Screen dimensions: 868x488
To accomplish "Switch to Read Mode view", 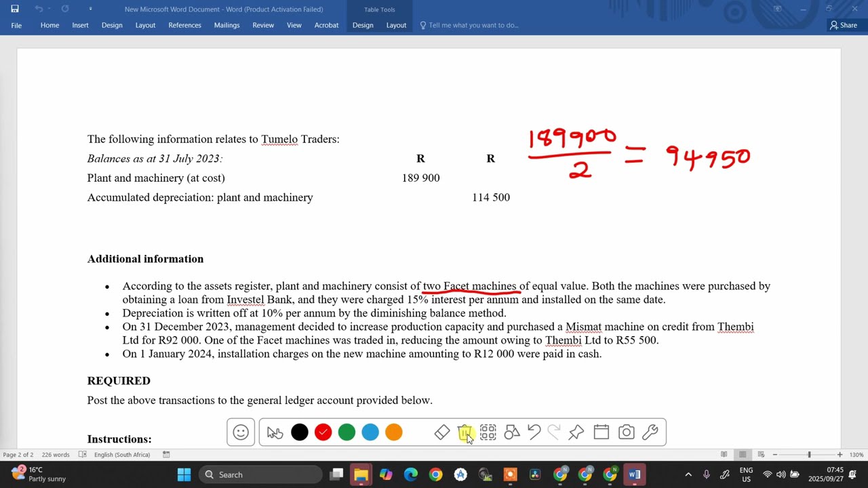I will click(724, 455).
